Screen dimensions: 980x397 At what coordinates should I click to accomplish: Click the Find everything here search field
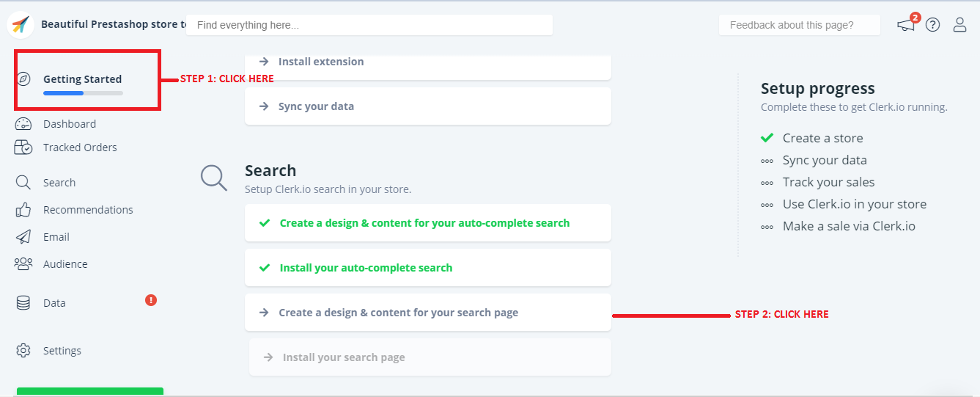tap(369, 25)
